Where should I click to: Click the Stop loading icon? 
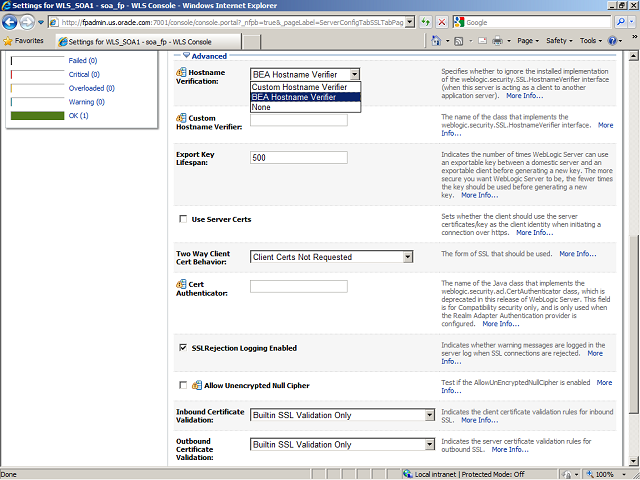click(x=442, y=22)
